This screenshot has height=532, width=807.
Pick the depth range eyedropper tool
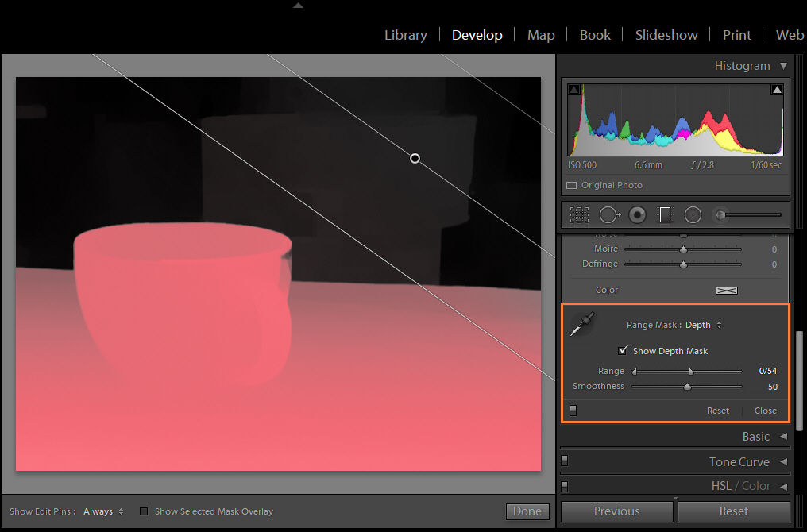581,325
